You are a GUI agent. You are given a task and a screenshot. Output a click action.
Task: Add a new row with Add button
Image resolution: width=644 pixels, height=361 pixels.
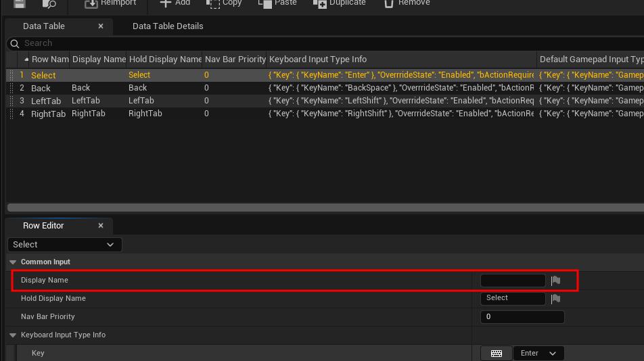pyautogui.click(x=175, y=3)
